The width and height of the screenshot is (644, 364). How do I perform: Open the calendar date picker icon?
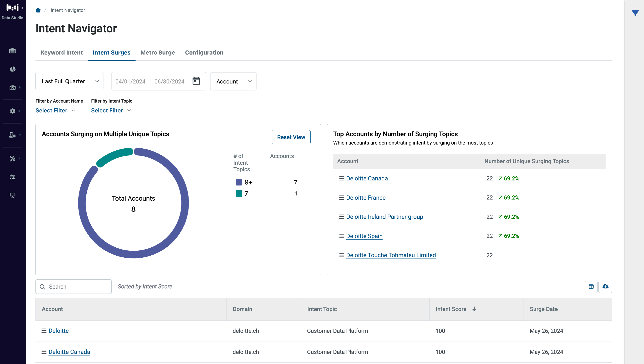196,81
